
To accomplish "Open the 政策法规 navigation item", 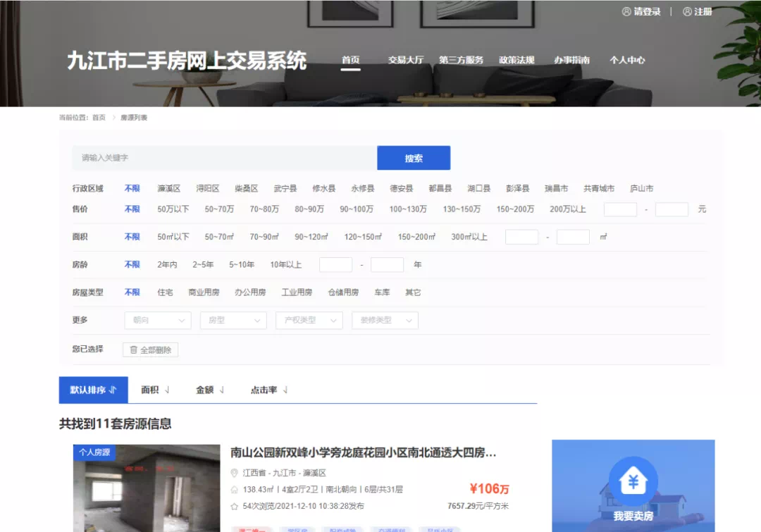I will click(517, 60).
